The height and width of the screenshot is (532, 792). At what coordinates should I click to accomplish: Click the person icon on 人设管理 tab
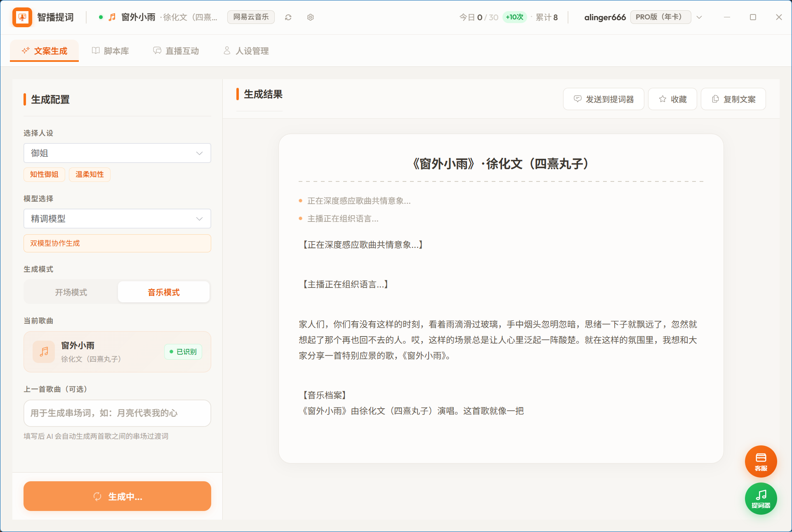pyautogui.click(x=227, y=51)
